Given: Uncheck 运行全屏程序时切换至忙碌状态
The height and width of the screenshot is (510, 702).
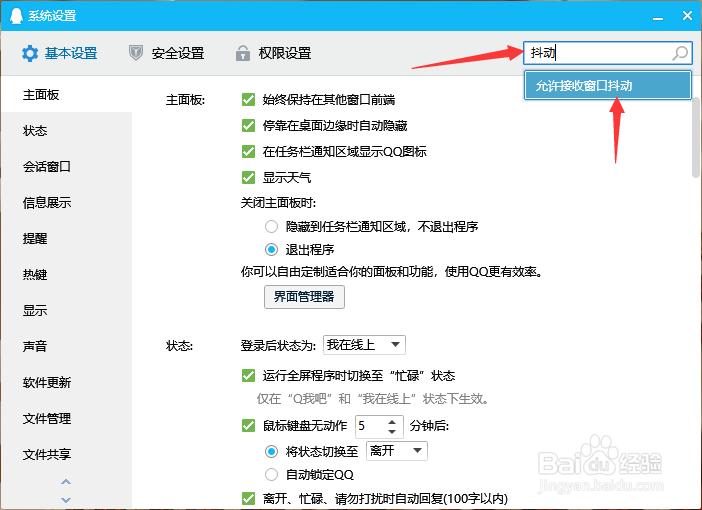Looking at the screenshot, I should pyautogui.click(x=248, y=375).
